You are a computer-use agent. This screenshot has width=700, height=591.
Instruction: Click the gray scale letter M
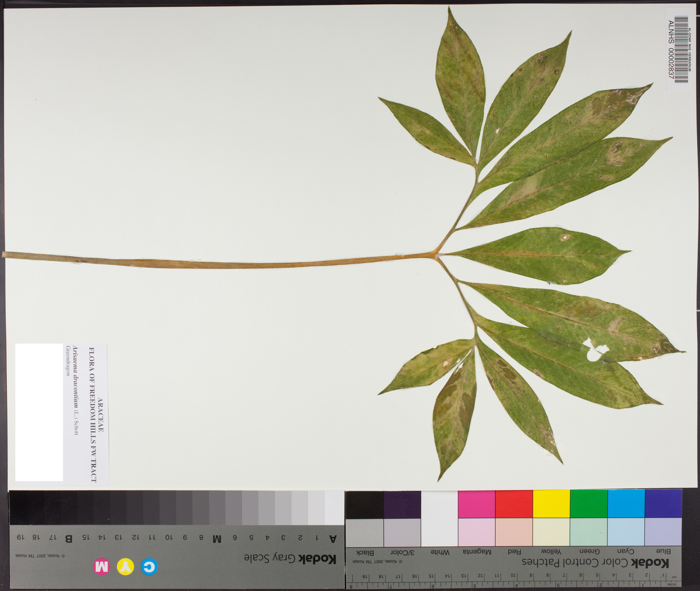coord(217,539)
